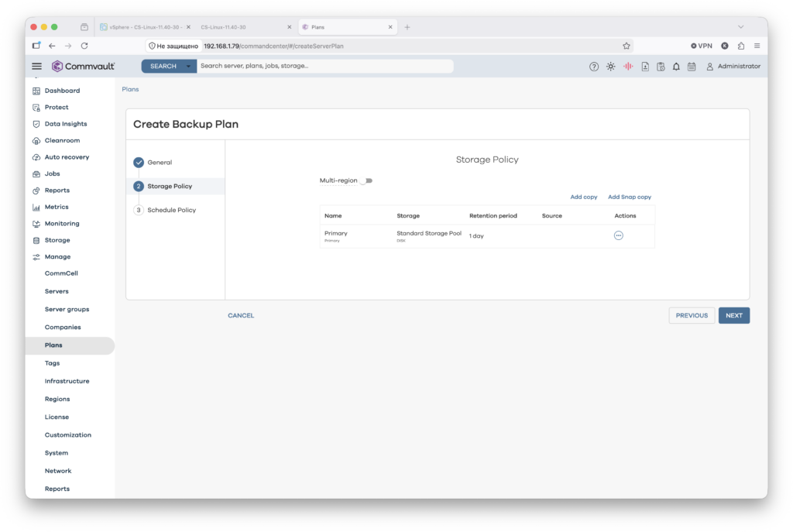Open Tags in sidebar
This screenshot has width=793, height=532.
[x=52, y=364]
